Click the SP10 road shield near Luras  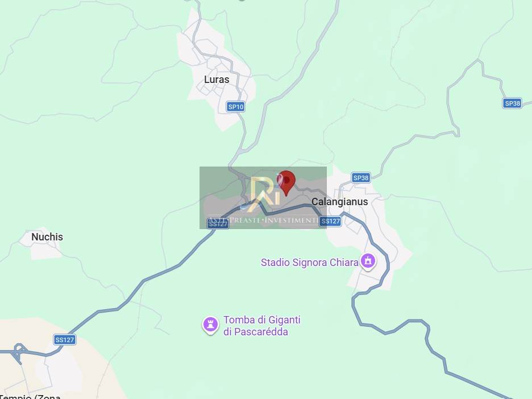point(236,107)
